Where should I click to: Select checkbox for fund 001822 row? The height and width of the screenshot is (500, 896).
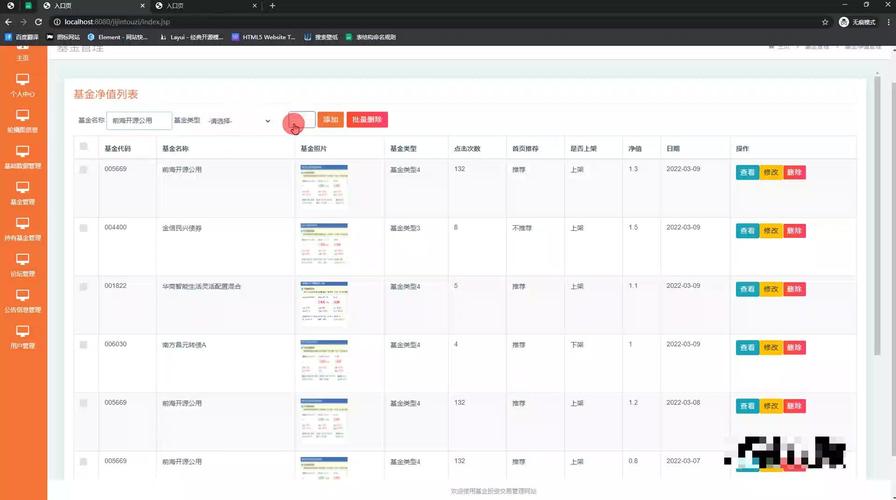[83, 286]
